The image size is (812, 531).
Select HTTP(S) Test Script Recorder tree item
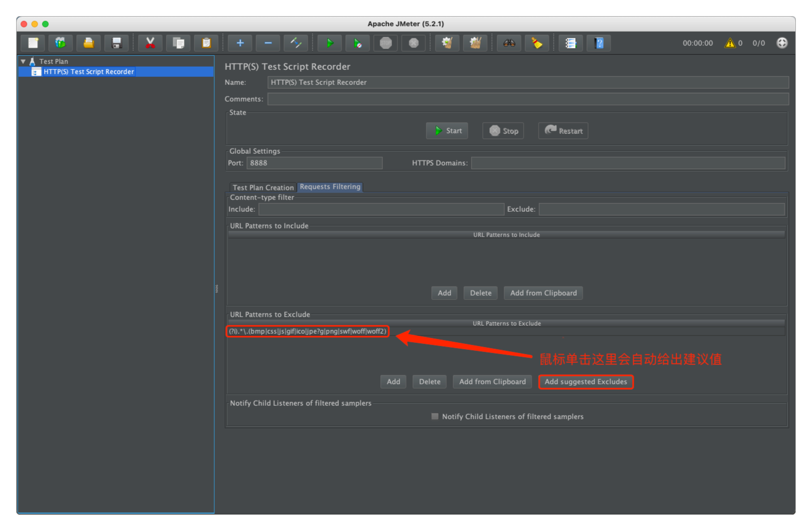coord(89,71)
